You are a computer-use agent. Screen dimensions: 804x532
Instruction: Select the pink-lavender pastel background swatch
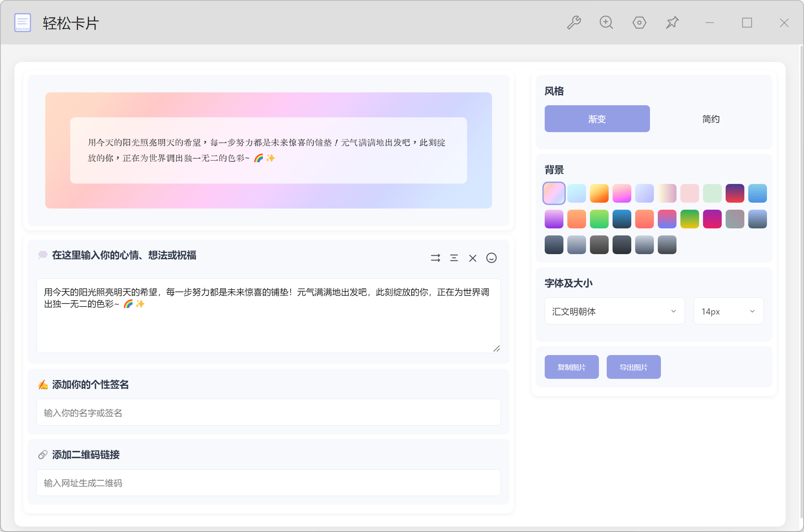click(554, 193)
